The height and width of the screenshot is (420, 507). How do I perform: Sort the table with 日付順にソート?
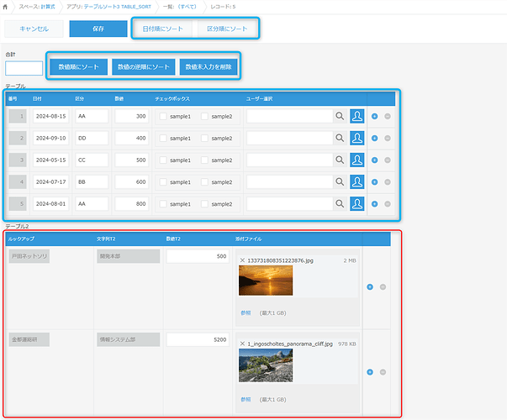162,29
